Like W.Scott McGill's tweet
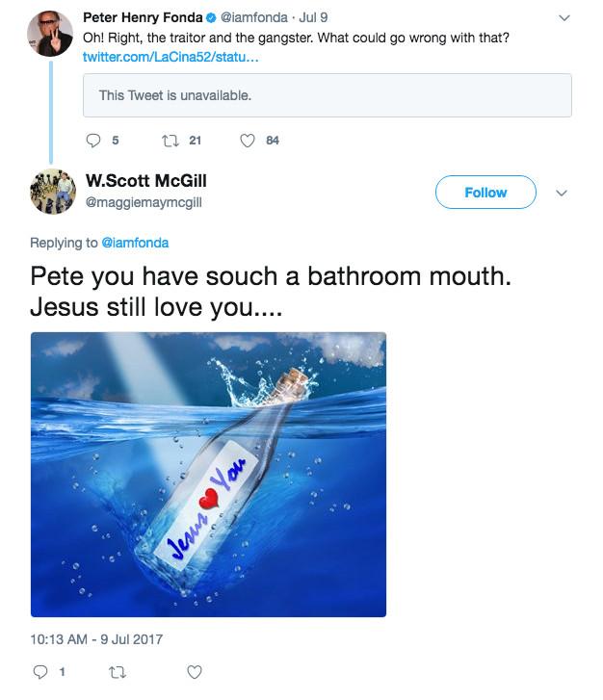This screenshot has width=603, height=700. 195,671
